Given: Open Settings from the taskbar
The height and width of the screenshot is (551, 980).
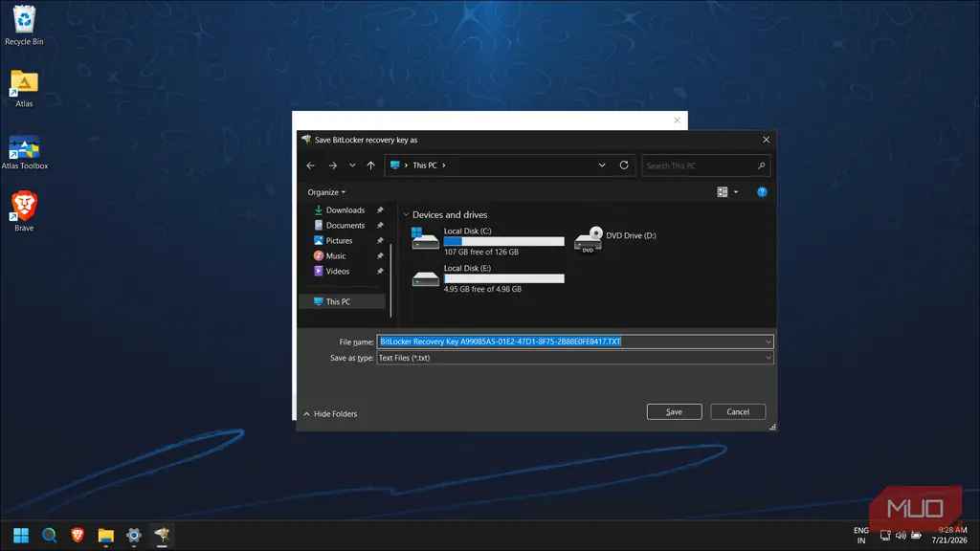Looking at the screenshot, I should click(x=134, y=536).
